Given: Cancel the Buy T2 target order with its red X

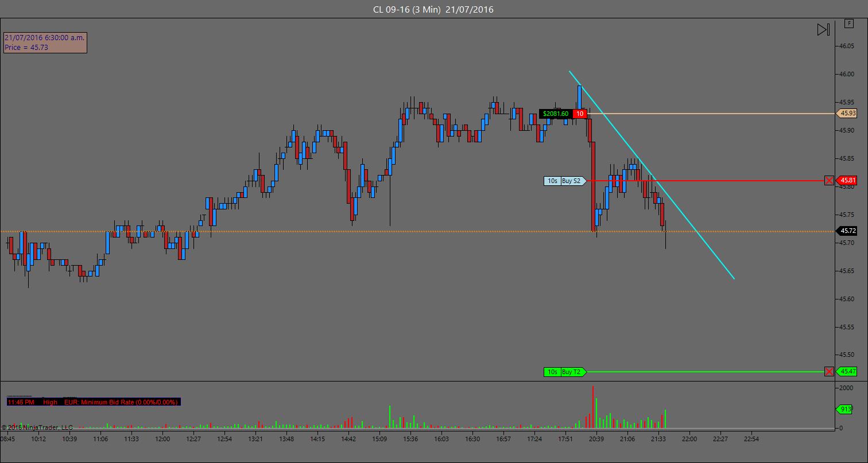Looking at the screenshot, I should [x=829, y=372].
